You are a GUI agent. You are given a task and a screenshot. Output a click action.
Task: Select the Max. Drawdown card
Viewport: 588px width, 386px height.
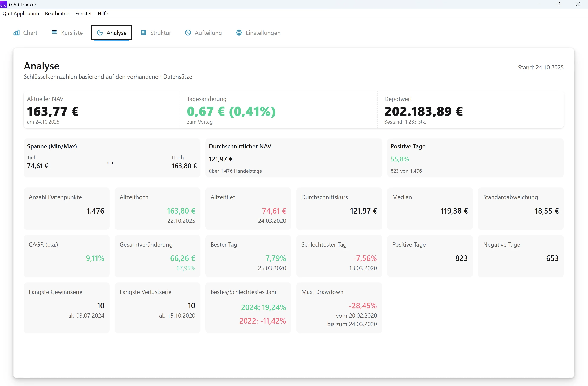click(339, 308)
